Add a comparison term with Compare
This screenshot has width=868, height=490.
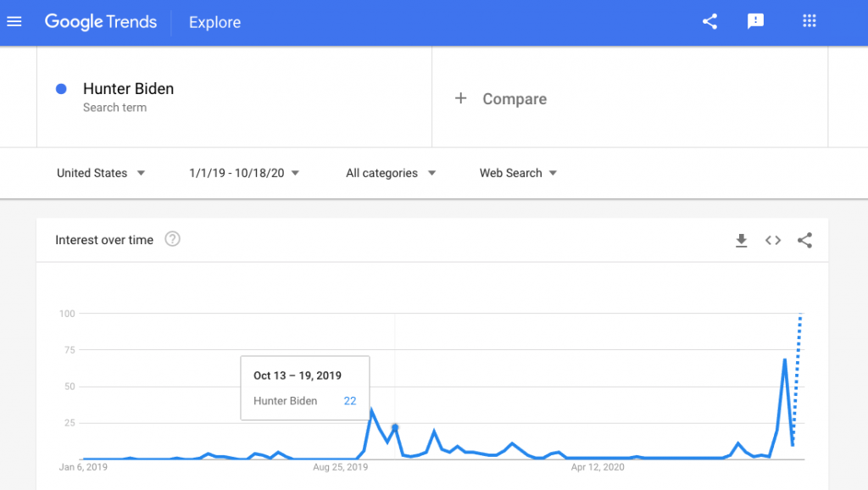pos(501,98)
